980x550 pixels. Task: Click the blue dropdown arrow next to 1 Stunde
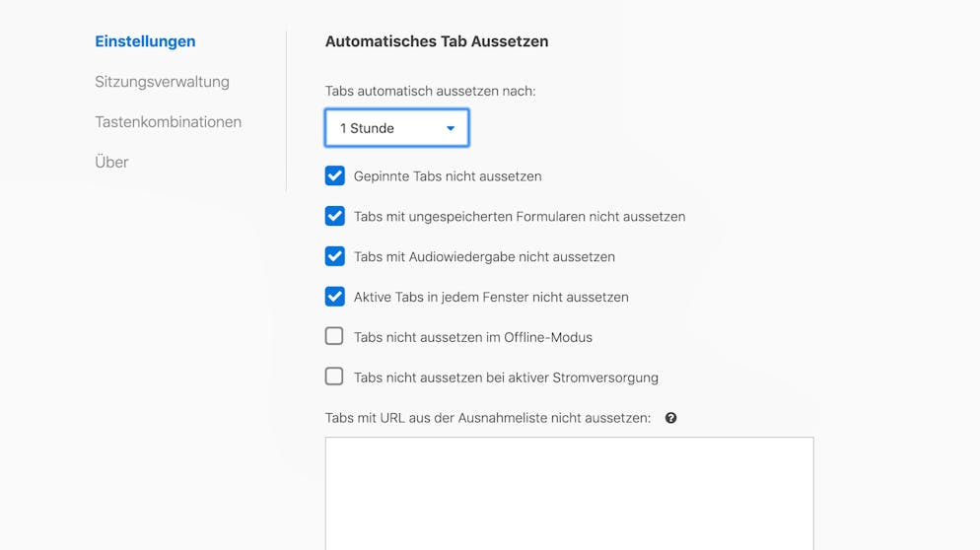tap(451, 128)
